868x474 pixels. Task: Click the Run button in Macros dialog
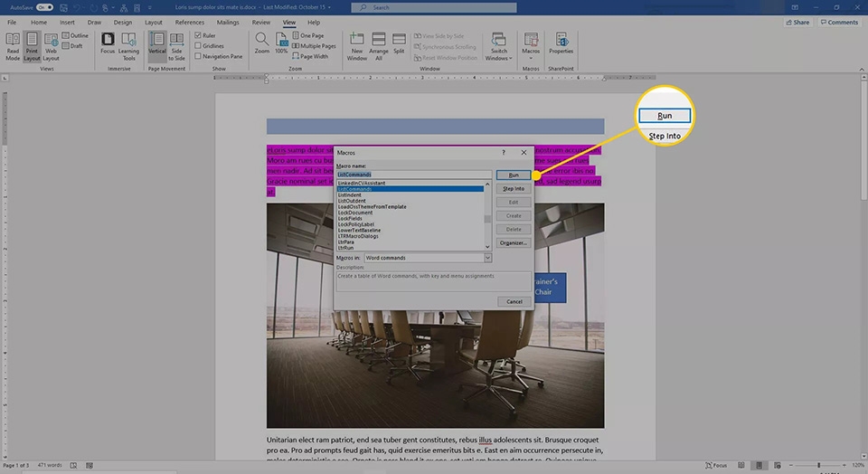click(514, 175)
